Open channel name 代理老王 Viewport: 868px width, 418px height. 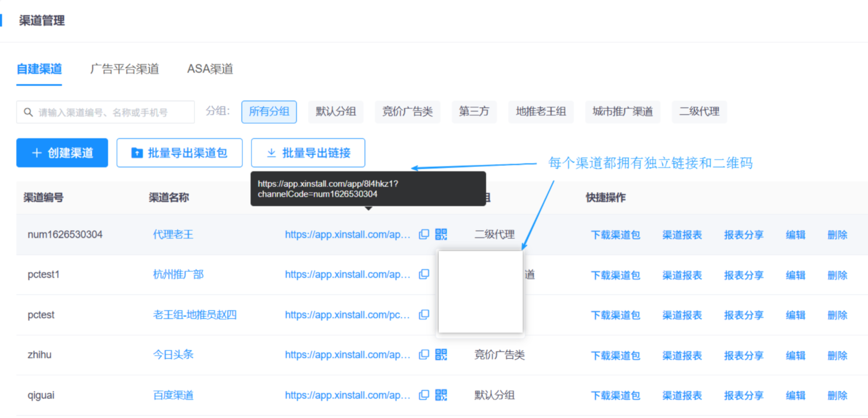pos(173,234)
